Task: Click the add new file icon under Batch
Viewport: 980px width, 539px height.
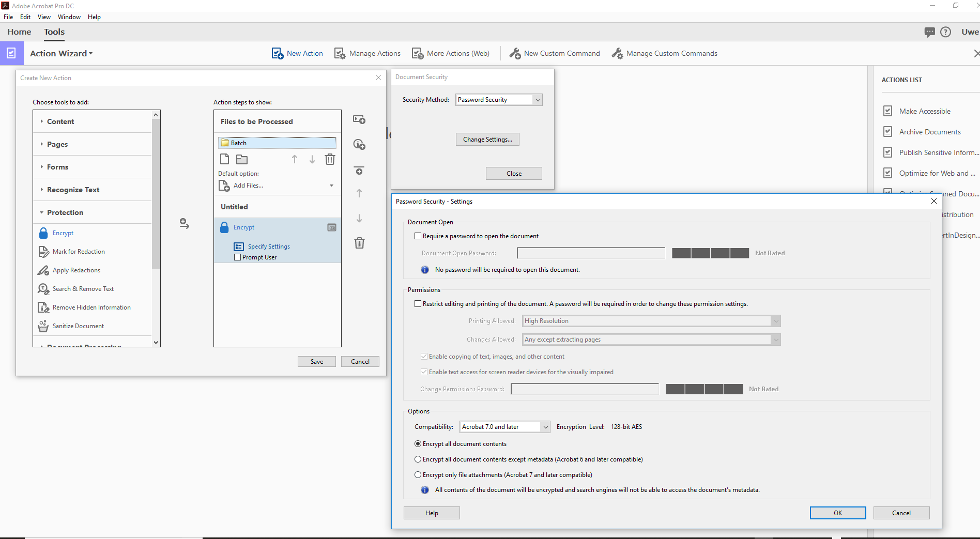Action: 224,159
